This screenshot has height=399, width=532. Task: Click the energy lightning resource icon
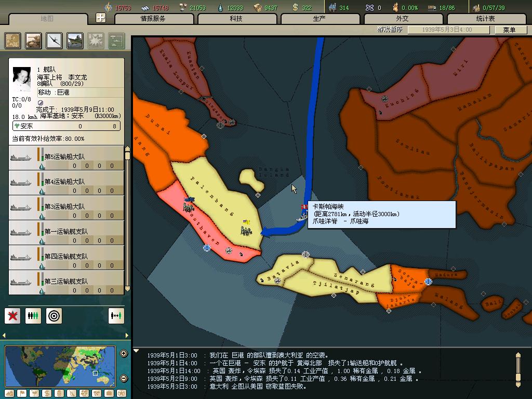click(108, 7)
